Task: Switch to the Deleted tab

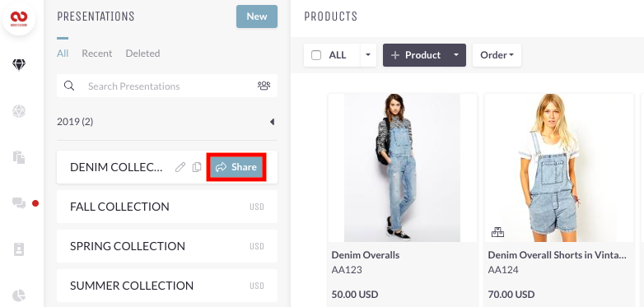Action: point(143,53)
